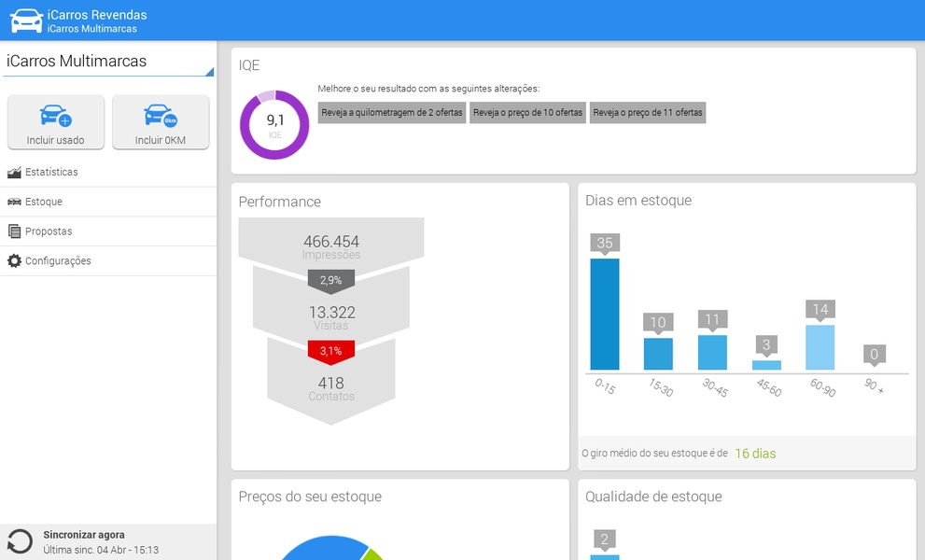This screenshot has height=560, width=925.
Task: Open the Estatísticas menu item
Action: (108, 173)
